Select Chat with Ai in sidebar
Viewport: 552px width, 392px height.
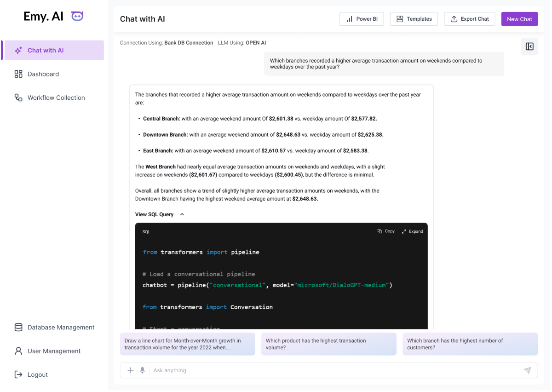pyautogui.click(x=53, y=50)
